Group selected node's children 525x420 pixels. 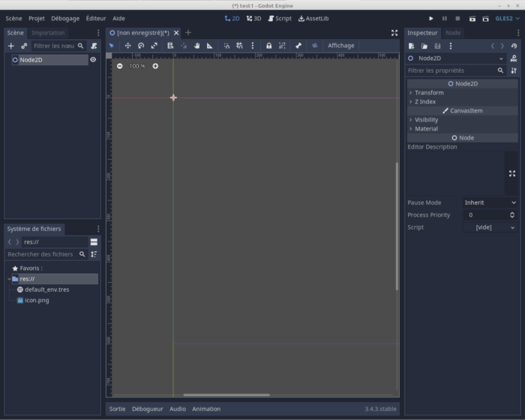282,46
